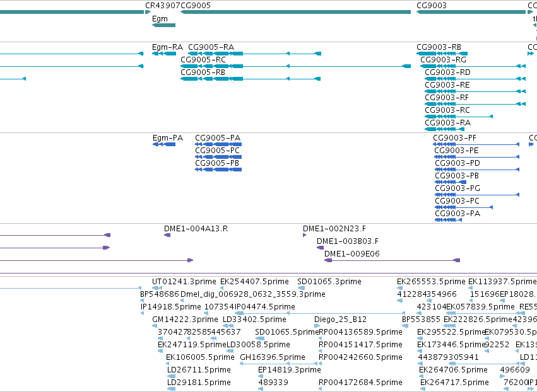This screenshot has height=392, width=537.
Task: Open the Egm-RA transcript
Action: tap(167, 47)
